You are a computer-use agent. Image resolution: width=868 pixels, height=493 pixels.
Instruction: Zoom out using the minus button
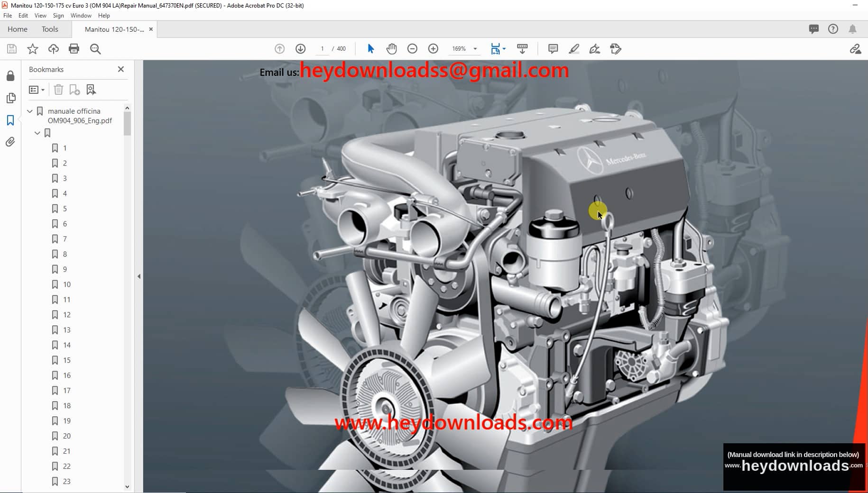coord(412,48)
